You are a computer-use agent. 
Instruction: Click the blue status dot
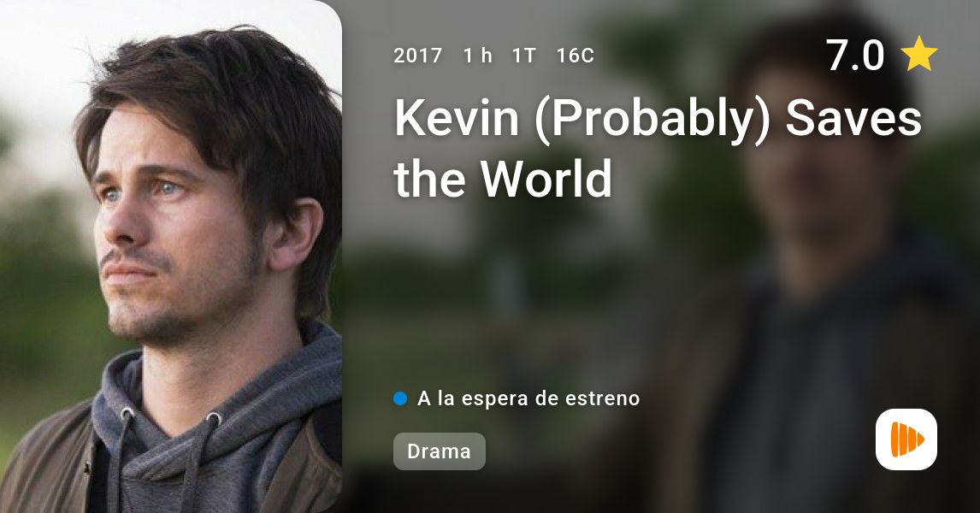pyautogui.click(x=400, y=398)
